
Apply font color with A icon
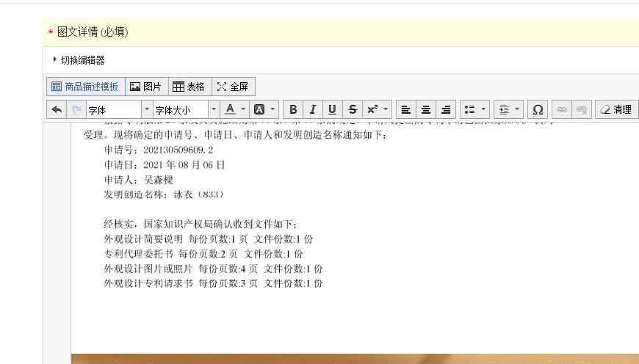[230, 109]
